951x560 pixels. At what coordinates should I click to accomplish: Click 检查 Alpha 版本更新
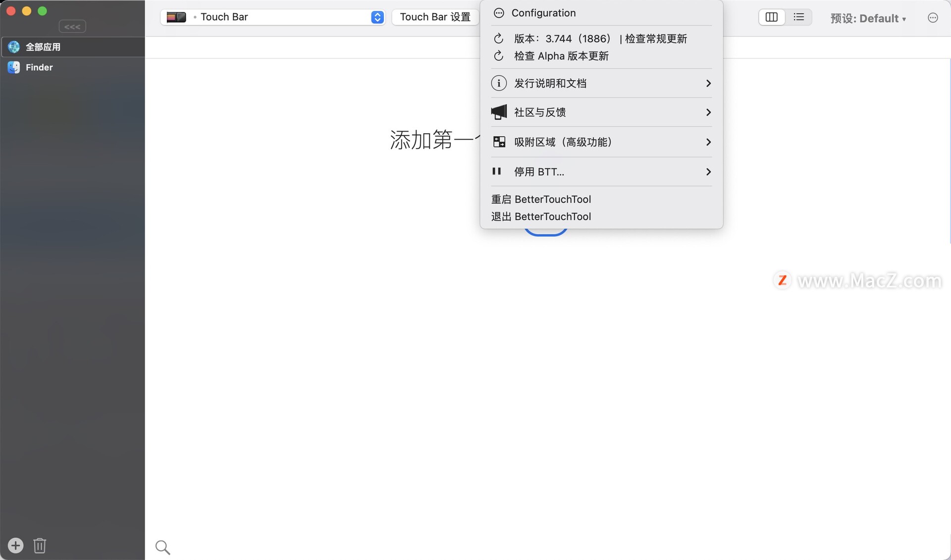tap(561, 56)
